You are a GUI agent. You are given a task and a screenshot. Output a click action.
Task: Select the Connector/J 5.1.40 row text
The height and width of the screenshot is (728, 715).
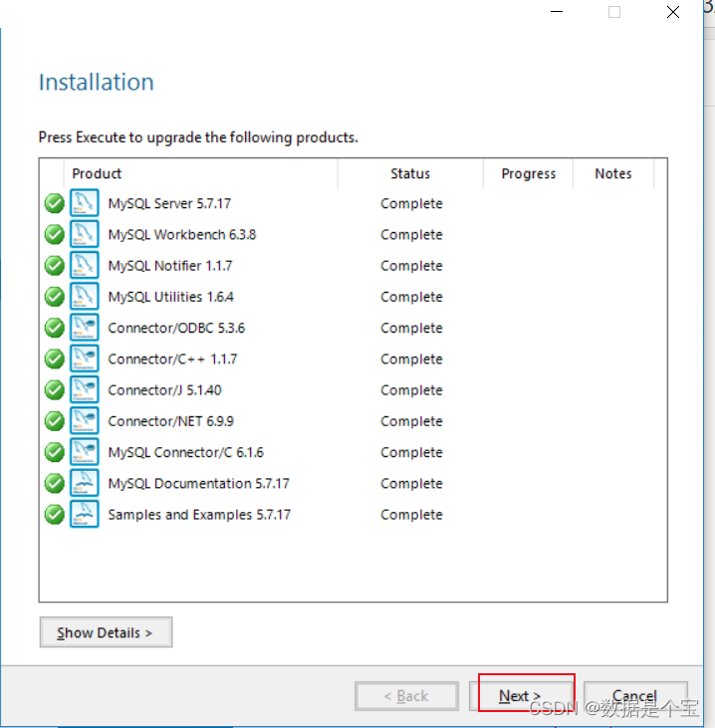(165, 390)
